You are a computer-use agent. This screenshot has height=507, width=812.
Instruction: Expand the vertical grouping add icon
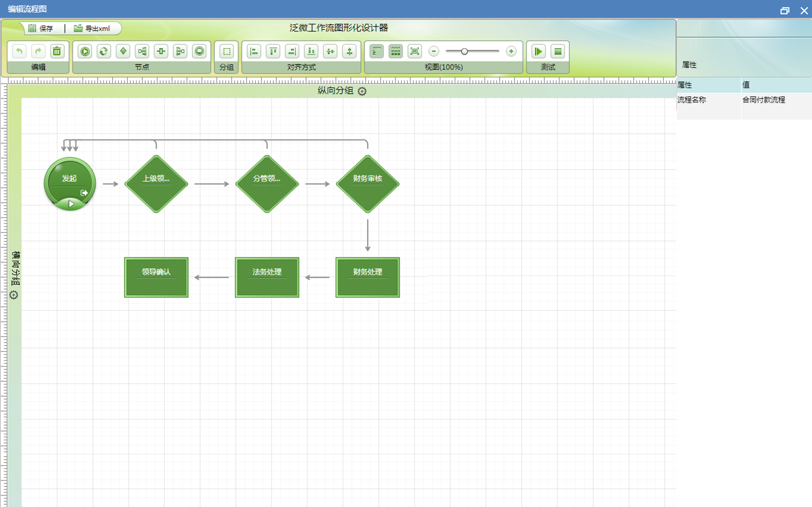click(362, 91)
